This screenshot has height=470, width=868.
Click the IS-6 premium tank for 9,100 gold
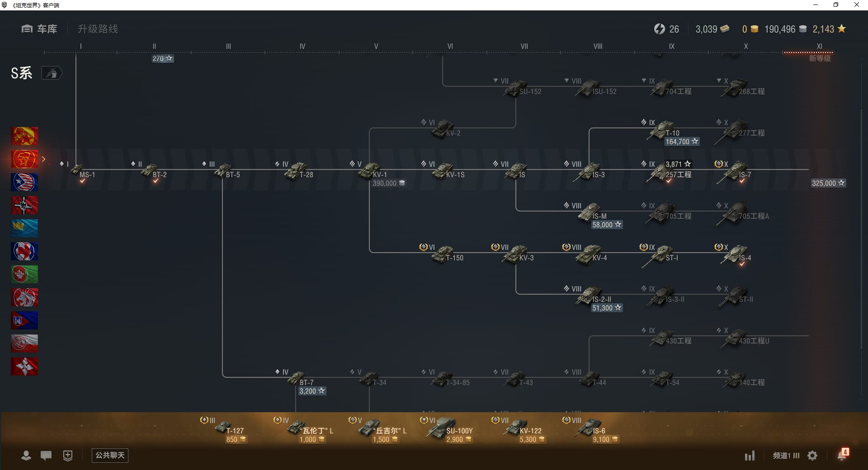pyautogui.click(x=592, y=429)
